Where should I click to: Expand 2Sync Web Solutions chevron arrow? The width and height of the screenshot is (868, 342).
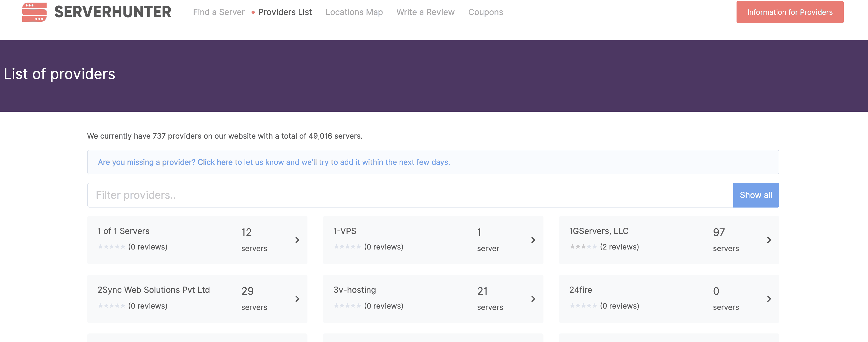(297, 299)
